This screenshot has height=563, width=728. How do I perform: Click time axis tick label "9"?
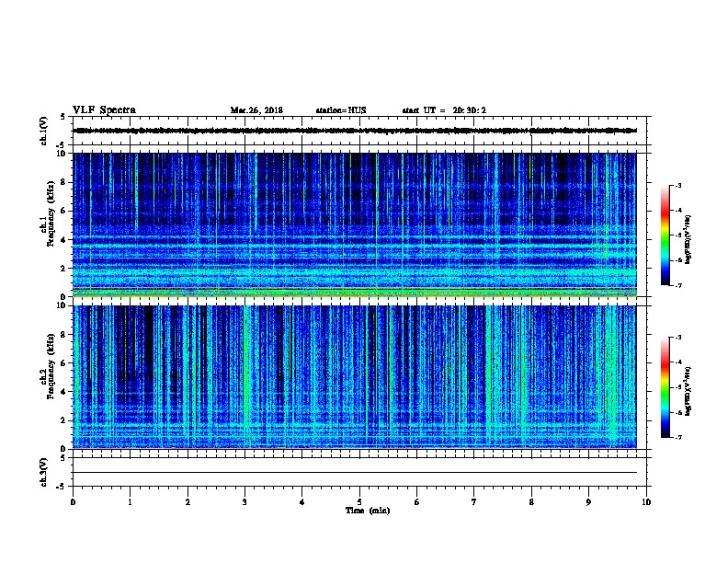[588, 502]
